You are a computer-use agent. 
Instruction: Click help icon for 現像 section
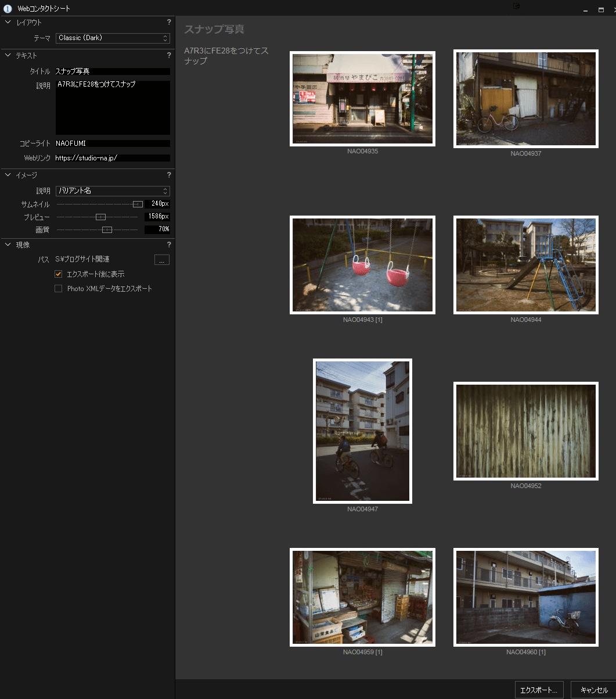click(169, 245)
